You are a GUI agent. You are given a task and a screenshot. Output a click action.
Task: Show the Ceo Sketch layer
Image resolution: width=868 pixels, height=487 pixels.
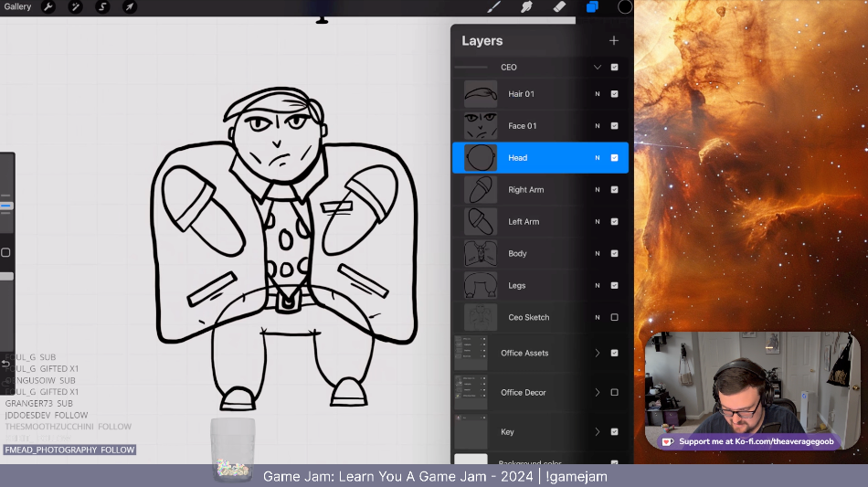(x=614, y=318)
